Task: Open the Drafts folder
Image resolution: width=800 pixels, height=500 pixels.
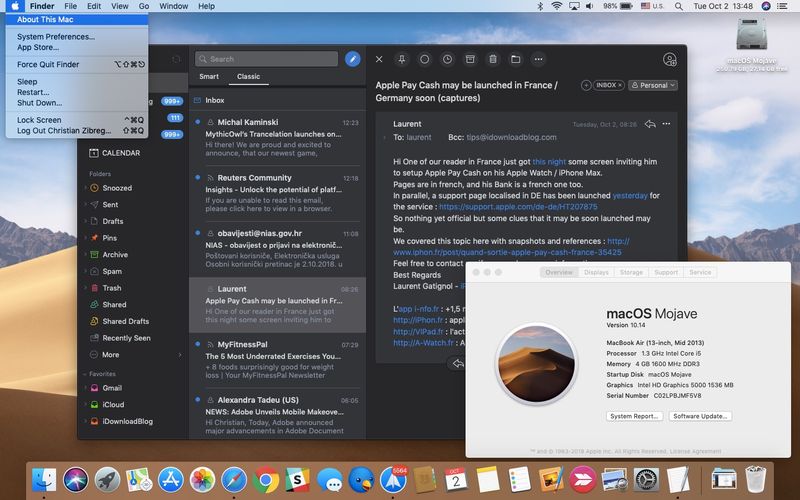Action: pos(113,221)
